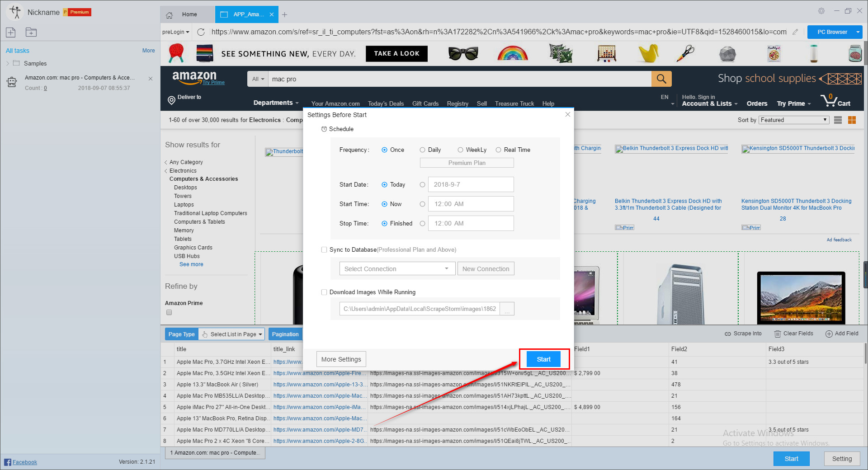The image size is (868, 470).
Task: Click the blue Start button in dialog
Action: point(544,359)
